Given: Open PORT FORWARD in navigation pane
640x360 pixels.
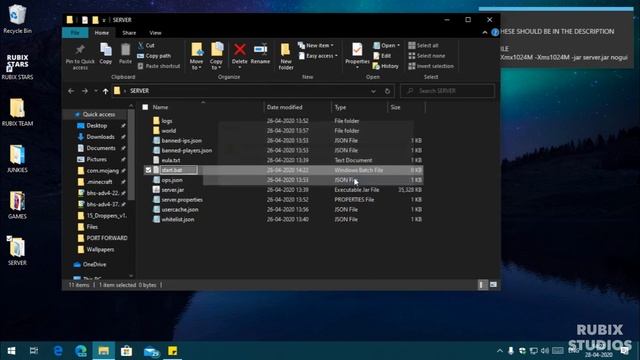Looking at the screenshot, I should click(107, 238).
